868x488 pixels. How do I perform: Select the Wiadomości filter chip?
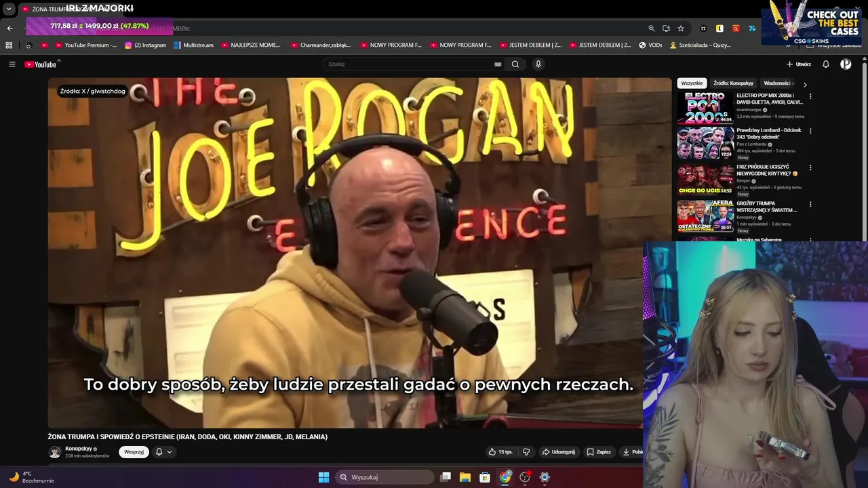778,83
